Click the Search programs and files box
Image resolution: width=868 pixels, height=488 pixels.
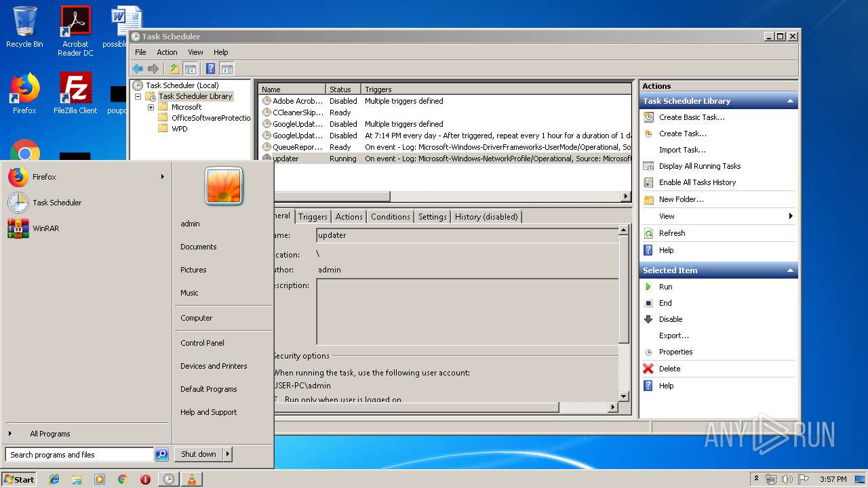(x=79, y=455)
